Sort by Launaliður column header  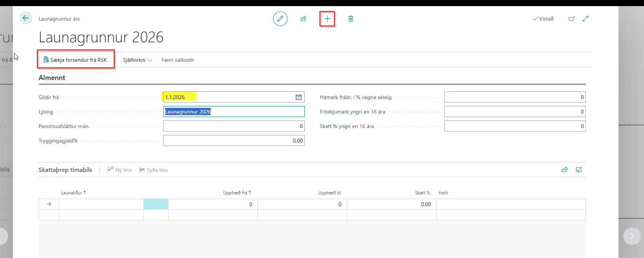pos(73,193)
